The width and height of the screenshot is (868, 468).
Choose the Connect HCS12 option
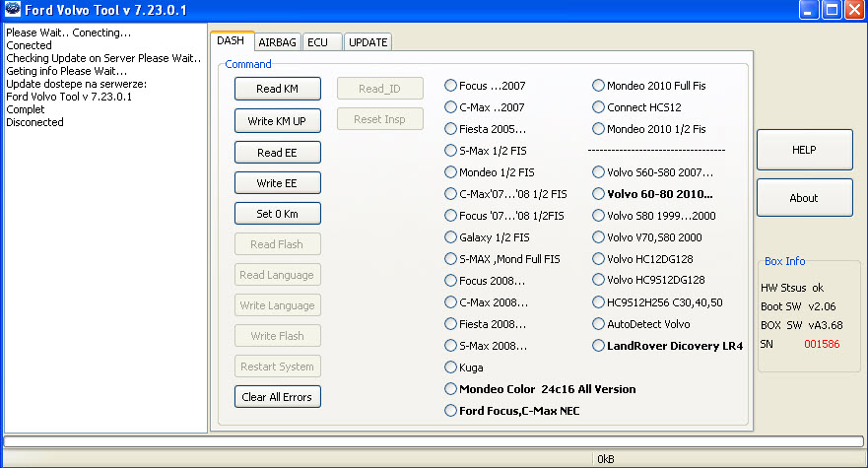click(x=637, y=106)
